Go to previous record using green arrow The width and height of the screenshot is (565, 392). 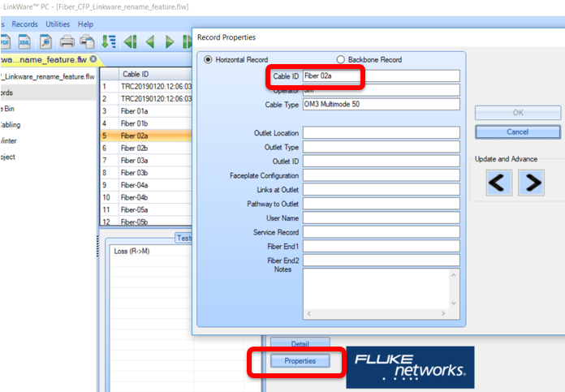[x=150, y=41]
